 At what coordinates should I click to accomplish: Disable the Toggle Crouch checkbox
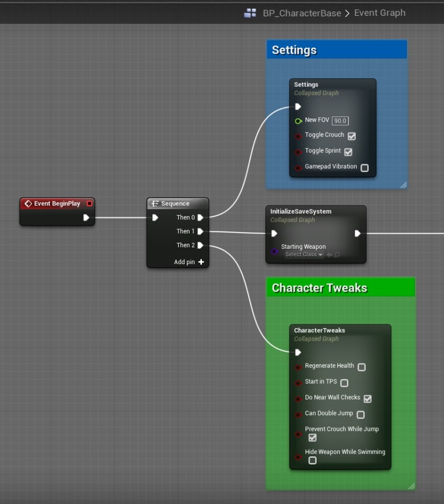351,136
